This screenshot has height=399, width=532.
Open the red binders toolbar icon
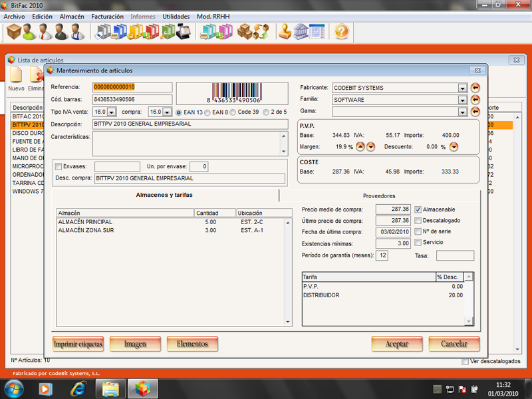(152, 32)
